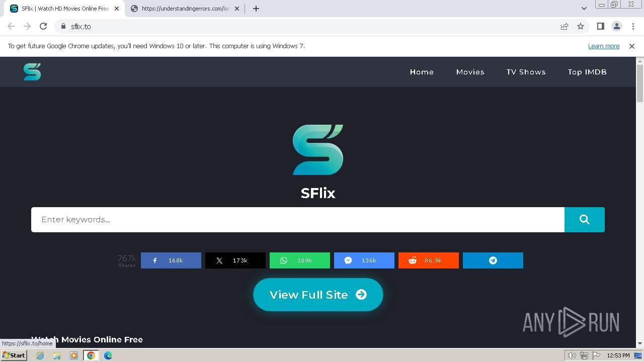Click the large SFlix center logo
This screenshot has height=362, width=644.
click(x=318, y=150)
